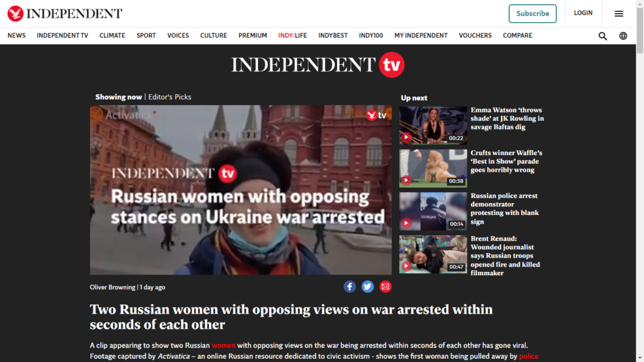Play the Crufts winner Waffle video
Viewport: 644px width, 362px height.
pos(433,168)
